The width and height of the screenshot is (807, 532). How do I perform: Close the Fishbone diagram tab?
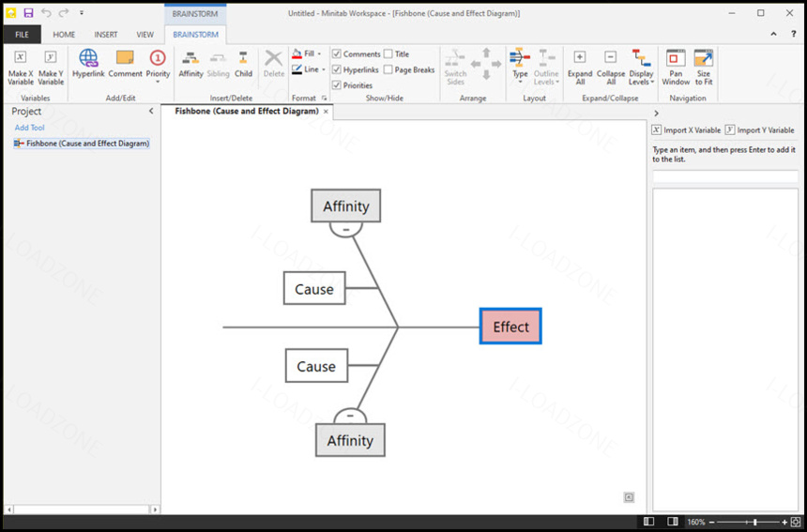326,111
